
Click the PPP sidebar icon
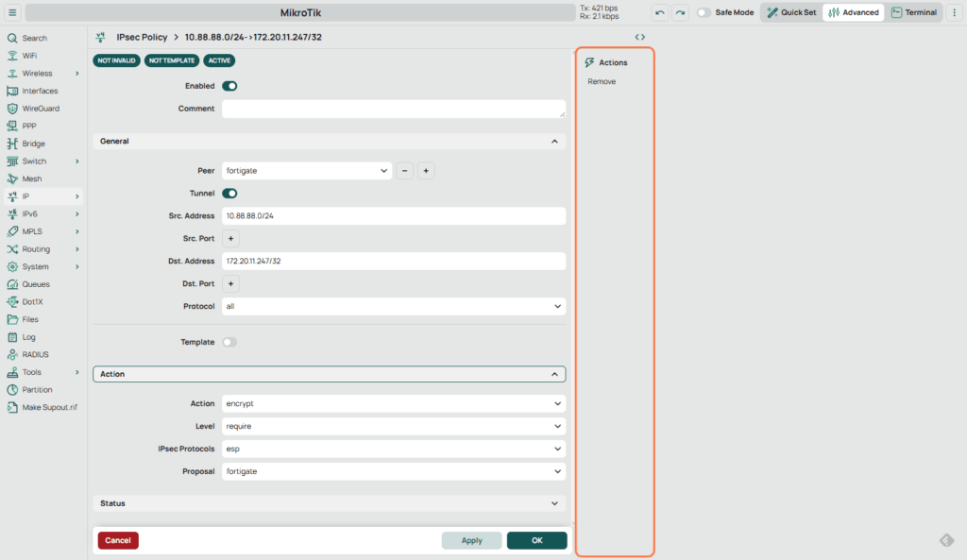[x=12, y=126]
